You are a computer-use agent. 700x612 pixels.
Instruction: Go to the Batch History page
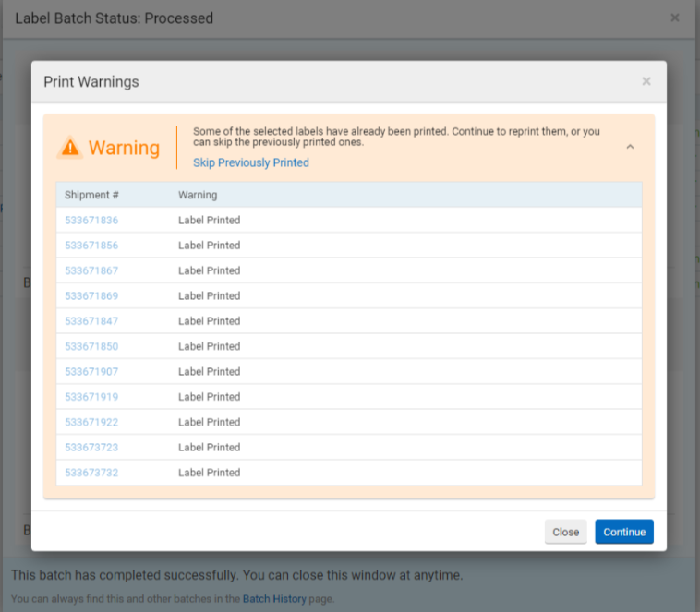click(273, 599)
